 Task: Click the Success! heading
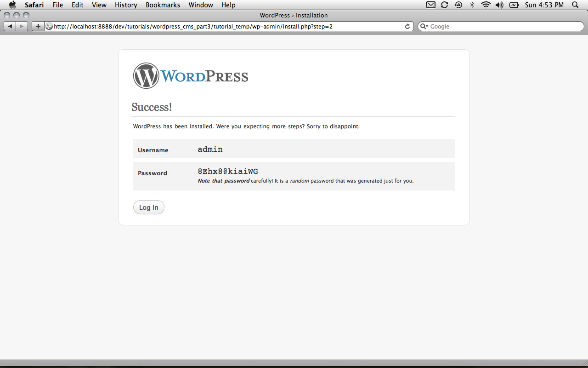152,107
